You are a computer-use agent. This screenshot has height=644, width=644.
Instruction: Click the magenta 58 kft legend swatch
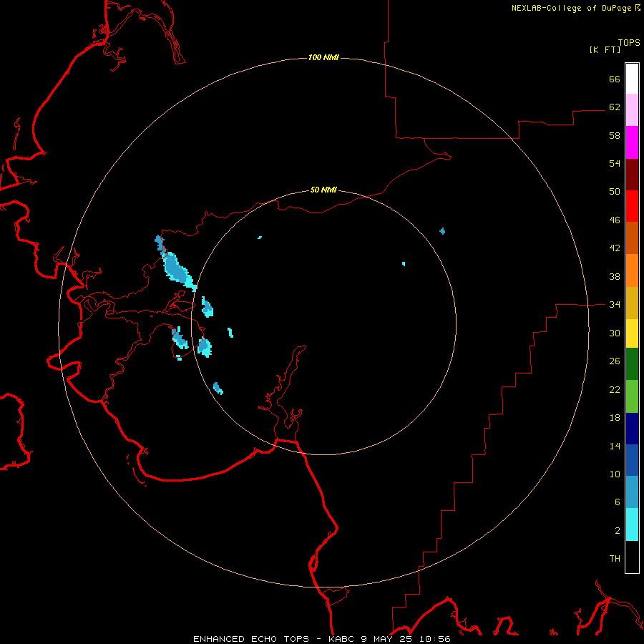[x=632, y=142]
